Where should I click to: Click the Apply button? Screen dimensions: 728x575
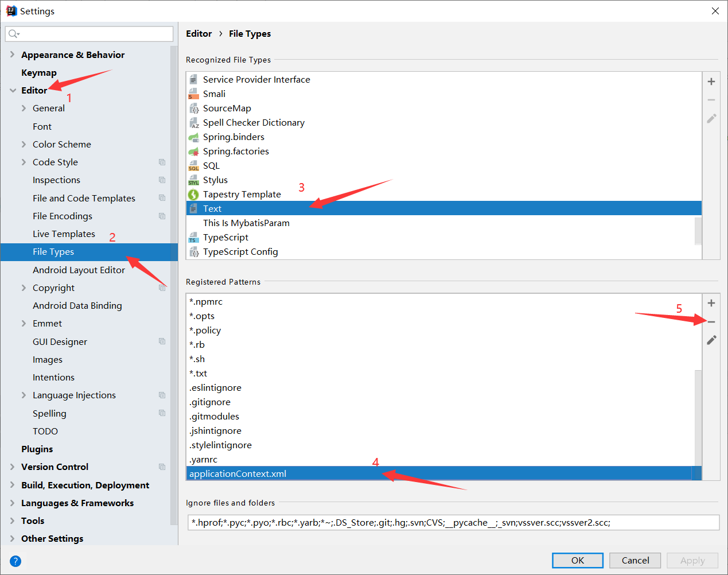click(x=692, y=560)
